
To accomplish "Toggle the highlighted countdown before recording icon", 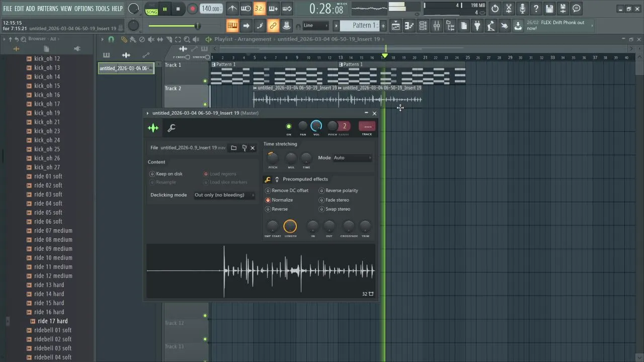I will [x=259, y=9].
